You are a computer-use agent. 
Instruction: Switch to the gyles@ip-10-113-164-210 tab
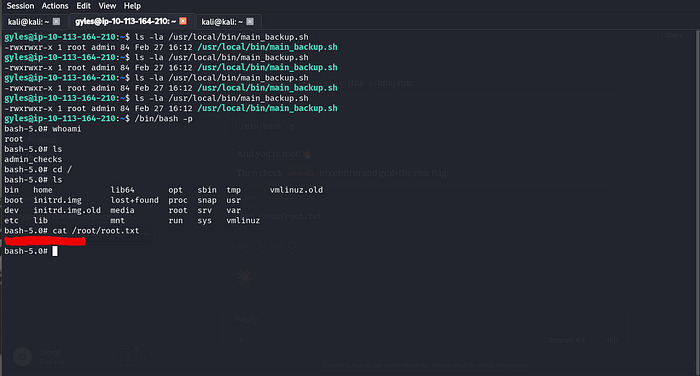125,21
